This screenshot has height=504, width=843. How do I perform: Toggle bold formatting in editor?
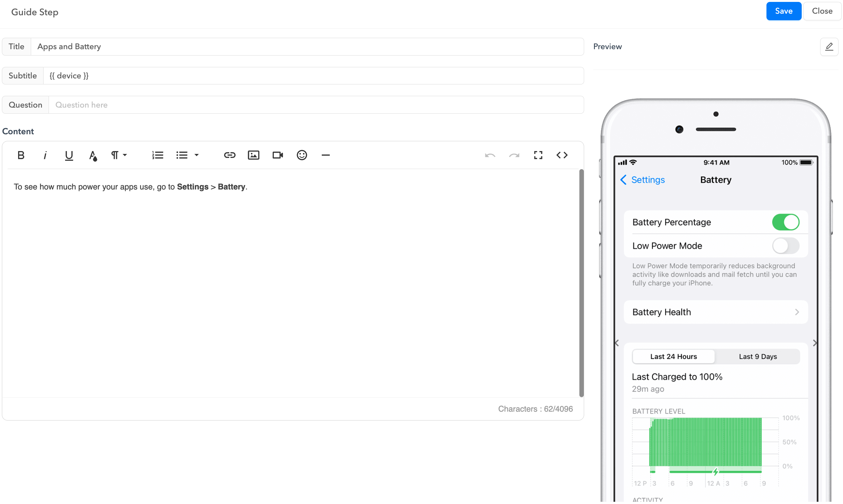coord(21,155)
